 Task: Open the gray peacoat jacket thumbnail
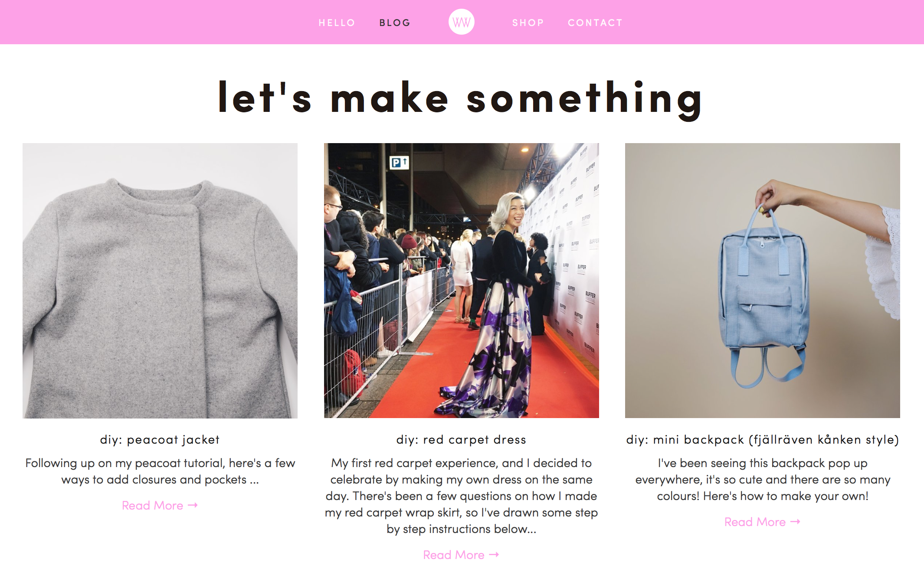[x=160, y=281]
